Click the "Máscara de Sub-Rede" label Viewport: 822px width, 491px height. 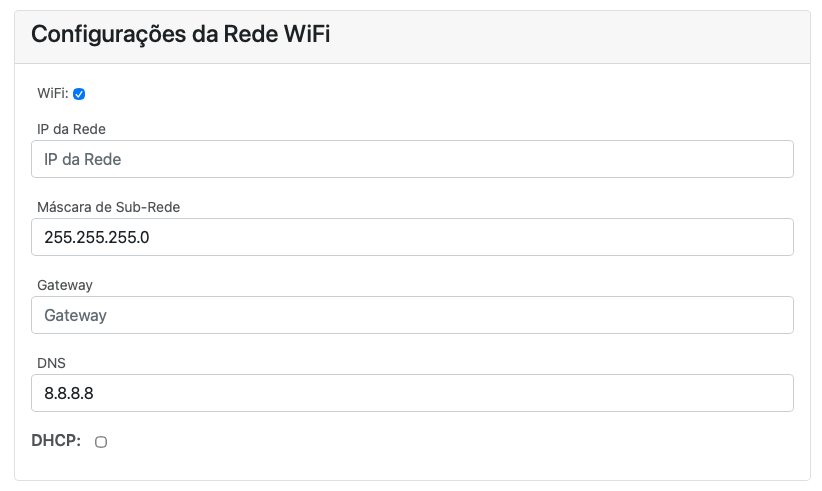pyautogui.click(x=108, y=207)
